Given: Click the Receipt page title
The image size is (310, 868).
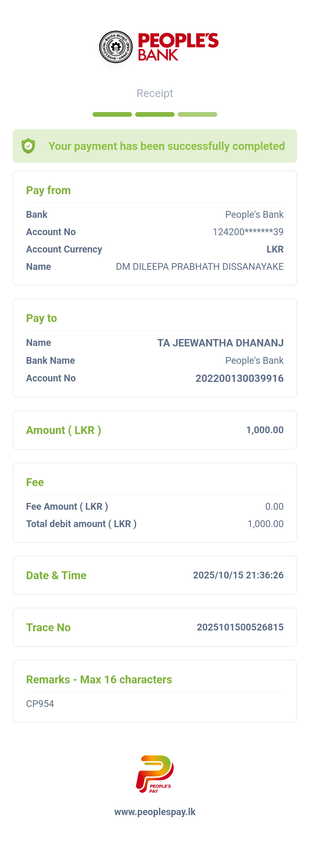Looking at the screenshot, I should [155, 93].
